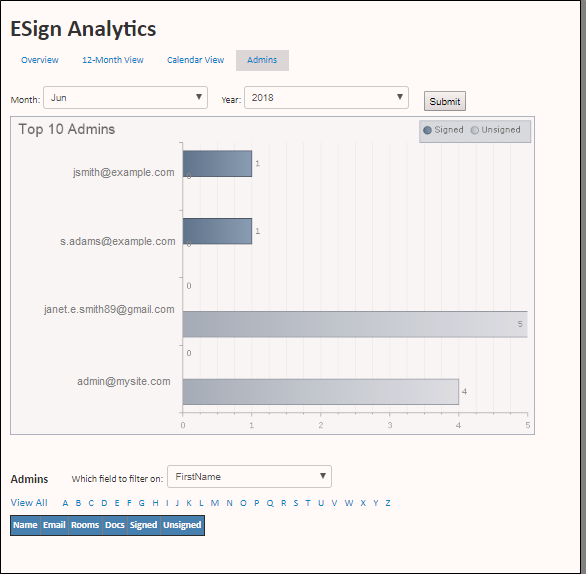The height and width of the screenshot is (574, 586).
Task: Sort table by Email column header
Action: click(54, 525)
